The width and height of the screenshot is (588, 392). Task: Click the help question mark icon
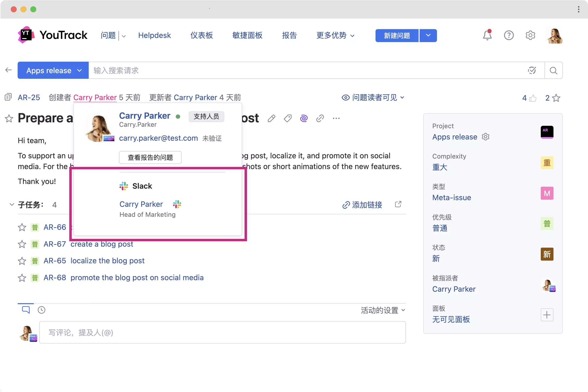(508, 35)
